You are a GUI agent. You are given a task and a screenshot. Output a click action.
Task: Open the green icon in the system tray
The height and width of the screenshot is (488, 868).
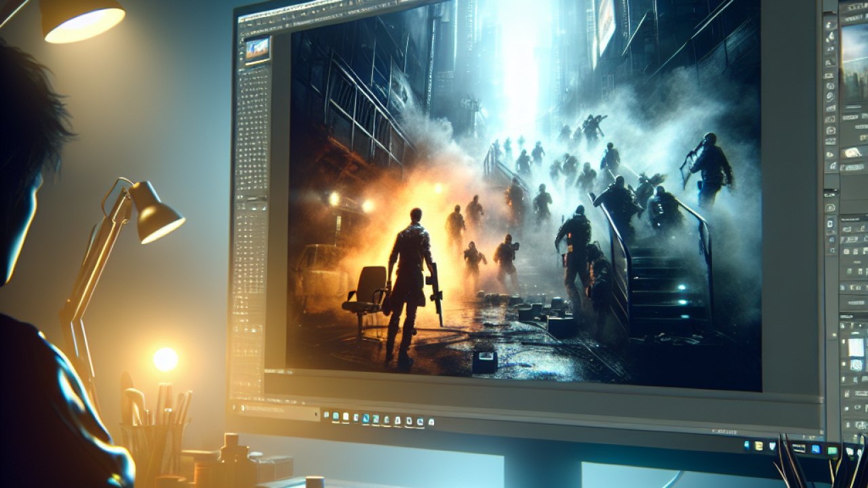click(831, 450)
